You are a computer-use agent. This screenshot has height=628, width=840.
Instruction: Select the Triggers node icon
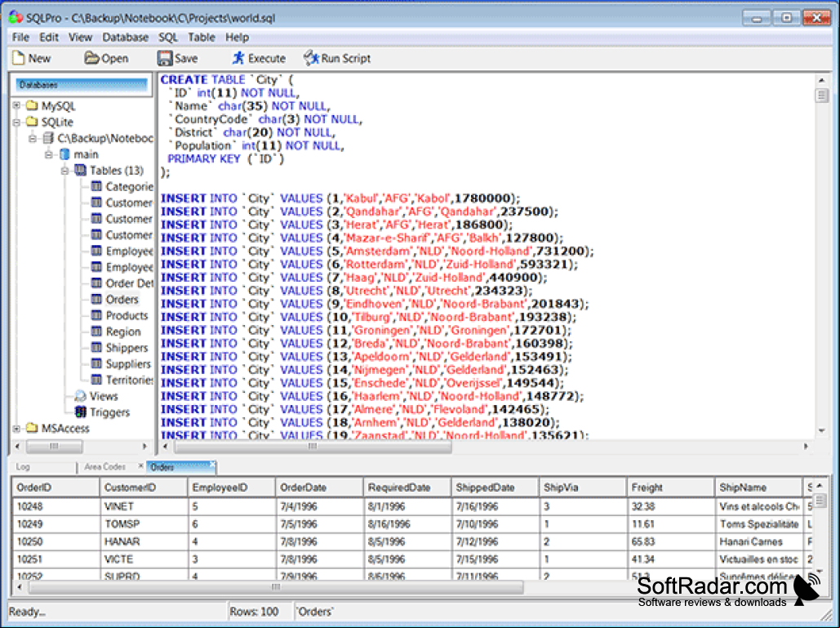click(x=80, y=412)
